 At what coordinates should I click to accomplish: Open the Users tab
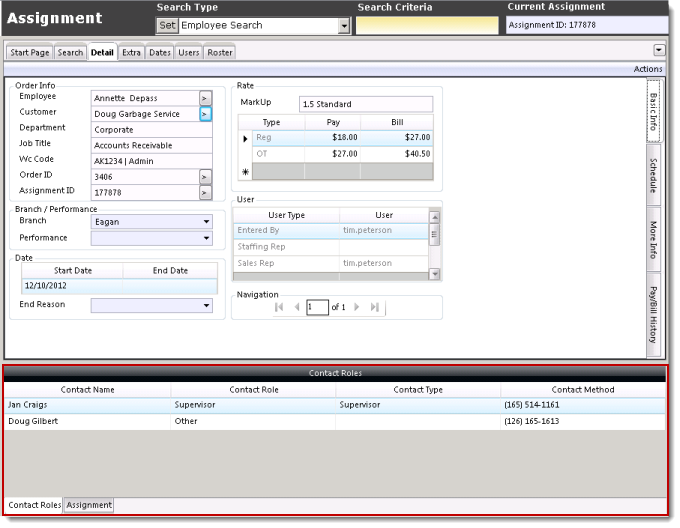(x=189, y=52)
